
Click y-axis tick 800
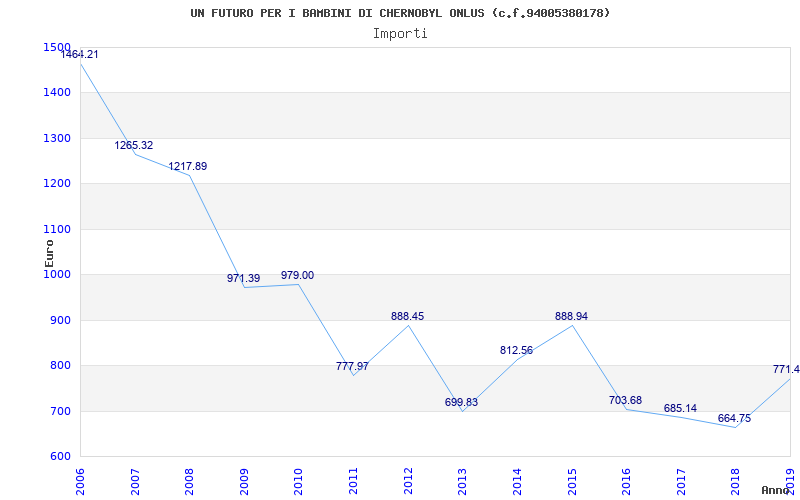pos(60,366)
